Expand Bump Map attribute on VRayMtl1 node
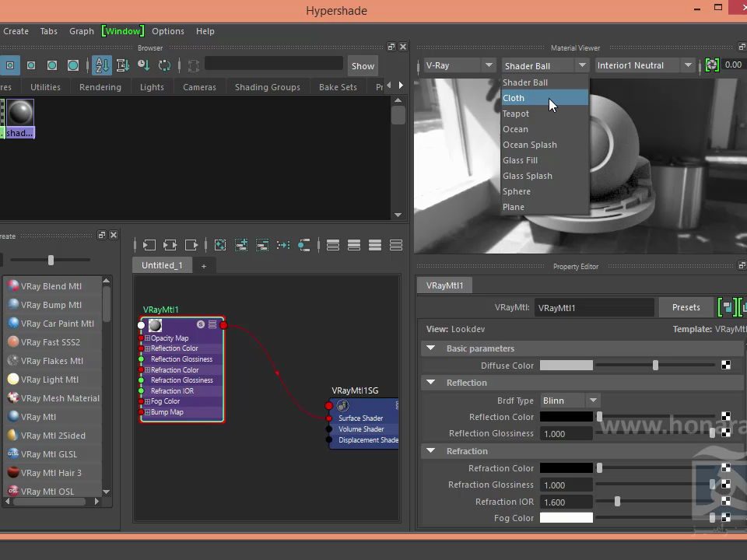Viewport: 747px width, 560px height. [147, 412]
